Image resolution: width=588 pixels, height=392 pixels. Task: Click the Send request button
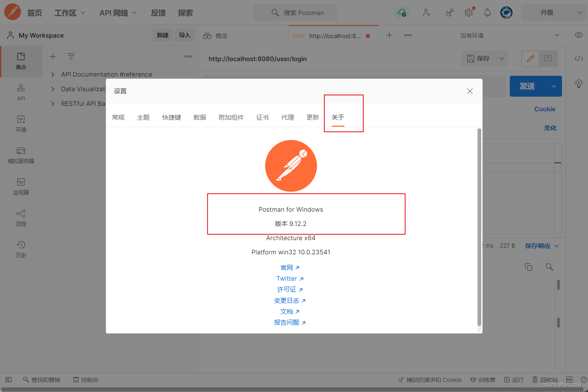[x=527, y=86]
